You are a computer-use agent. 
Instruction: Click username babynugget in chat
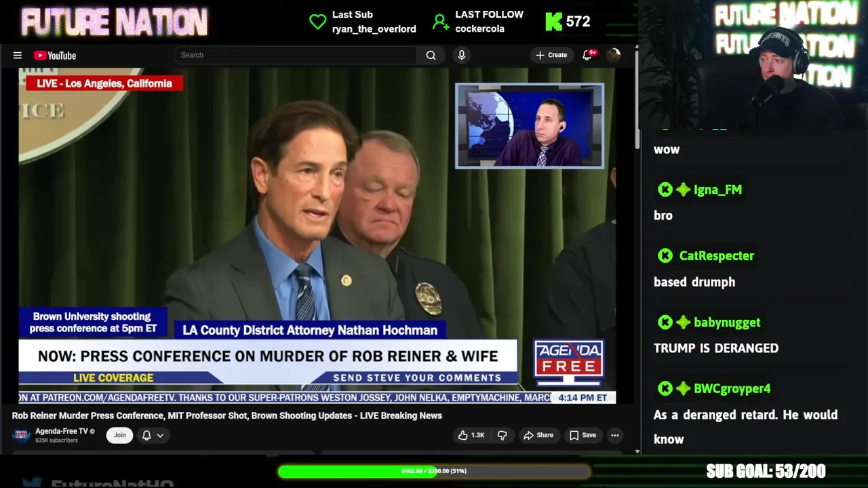pos(727,322)
